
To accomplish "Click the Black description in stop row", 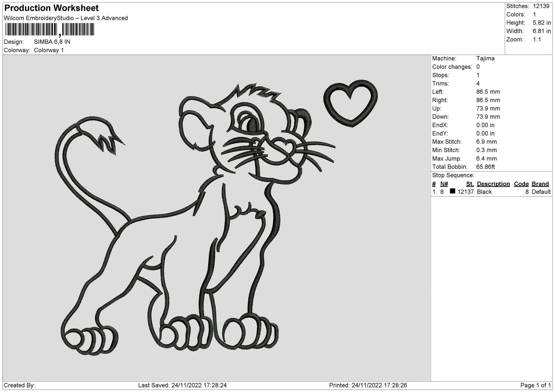I will pos(484,192).
